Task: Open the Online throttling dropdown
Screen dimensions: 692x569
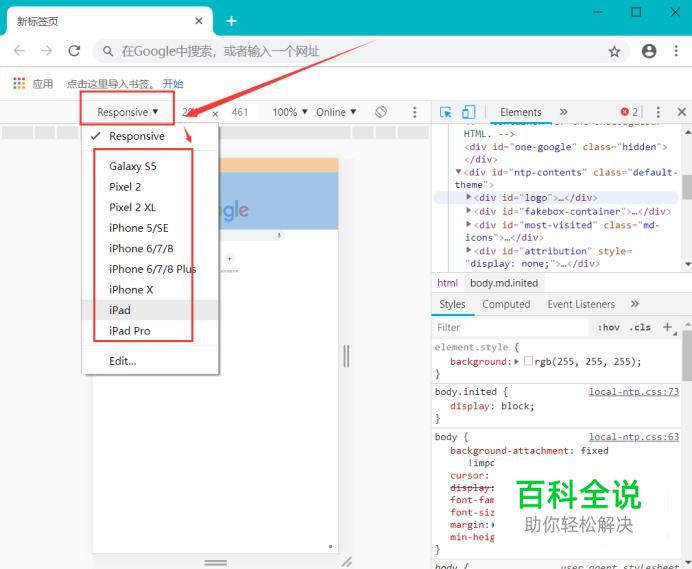Action: click(x=336, y=112)
